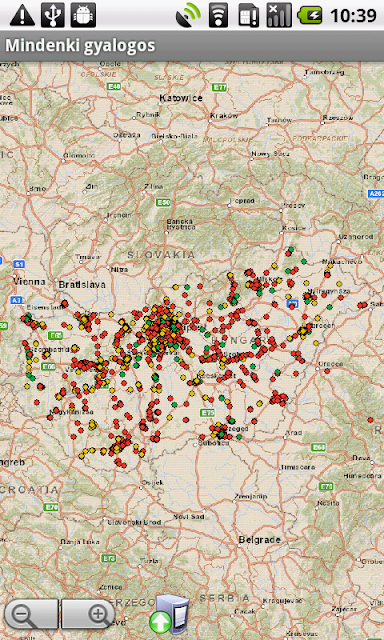Tap the GPS satellite status icon
This screenshot has width=384, height=640.
coord(188,15)
